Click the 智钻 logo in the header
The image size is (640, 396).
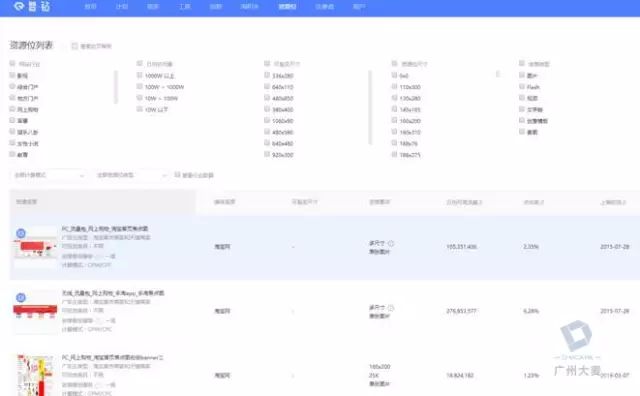tap(32, 6)
